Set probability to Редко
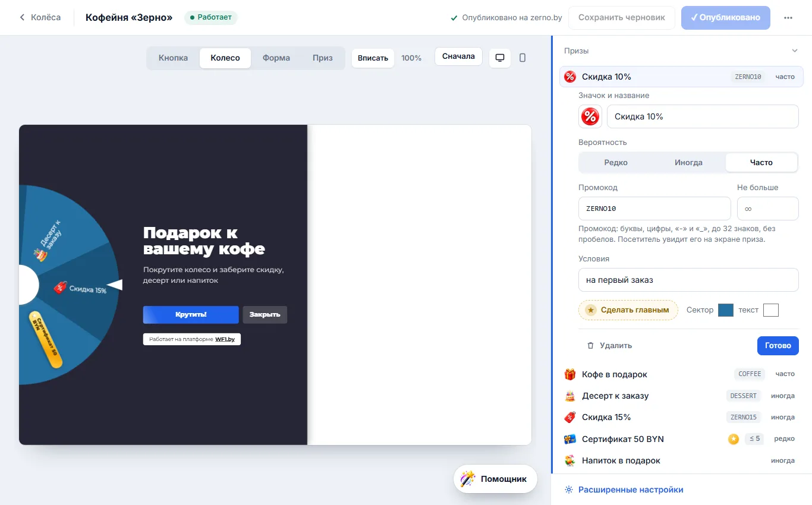 click(x=616, y=162)
